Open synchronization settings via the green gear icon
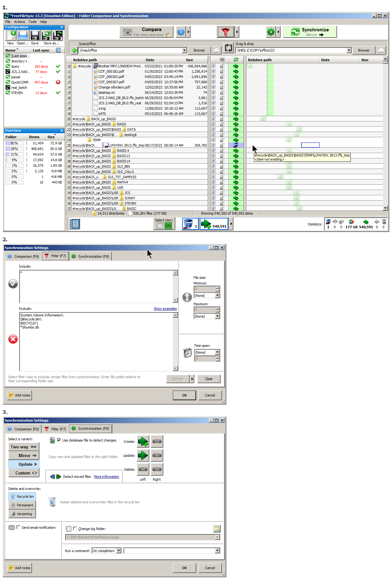This screenshot has height=580, width=392. click(x=271, y=32)
